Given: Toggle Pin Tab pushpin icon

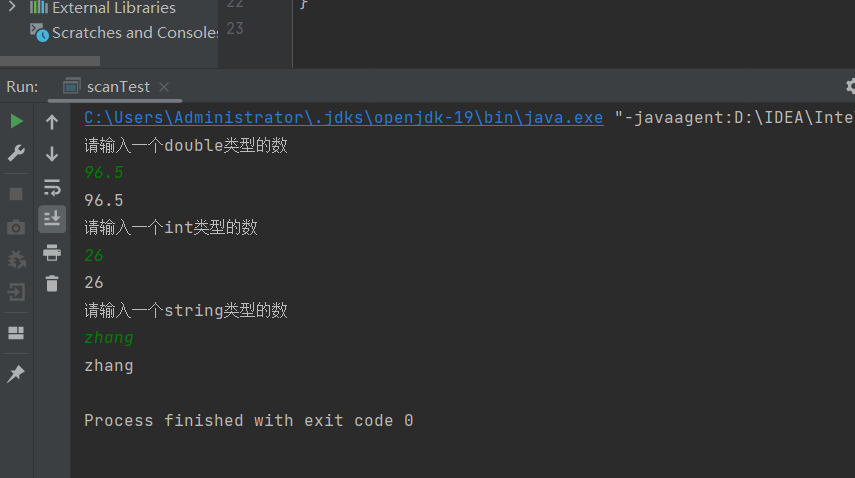Looking at the screenshot, I should point(16,374).
